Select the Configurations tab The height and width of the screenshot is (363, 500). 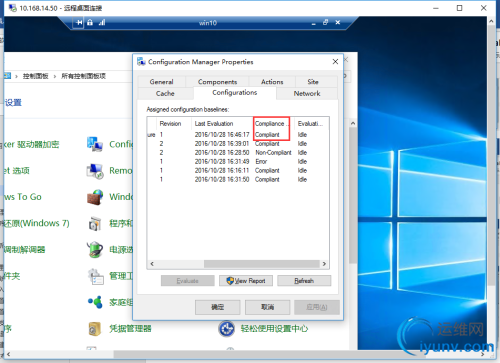[x=235, y=92]
